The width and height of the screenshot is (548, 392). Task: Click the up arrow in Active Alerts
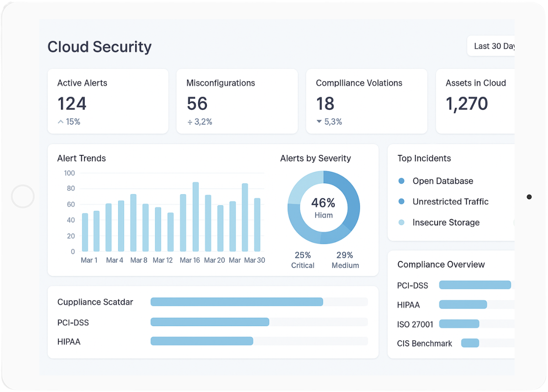point(60,122)
